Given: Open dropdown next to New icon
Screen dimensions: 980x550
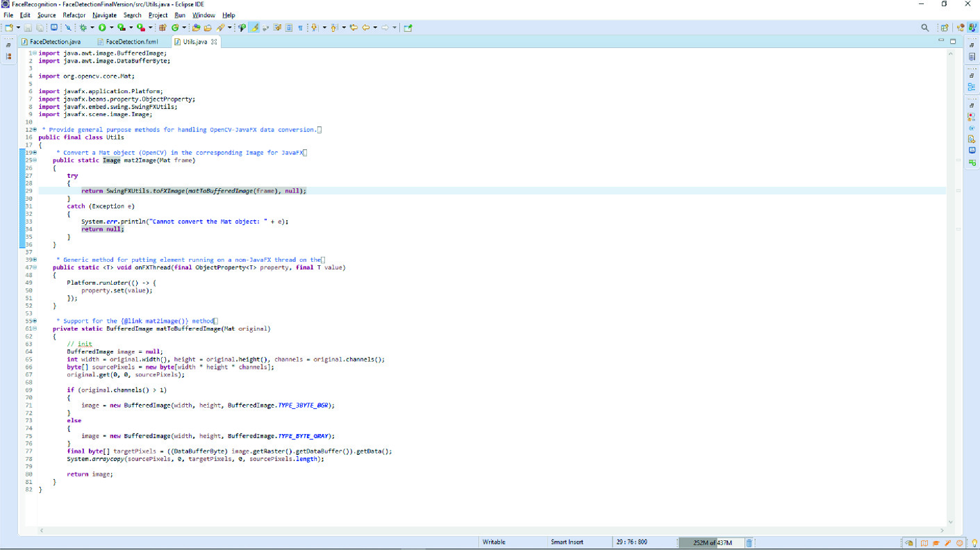Looking at the screenshot, I should [x=18, y=28].
